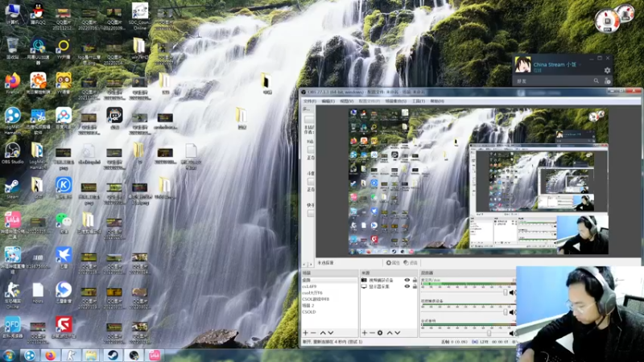This screenshot has width=644, height=362.
Task: Switch to Steam on the taskbar
Action: (113, 356)
